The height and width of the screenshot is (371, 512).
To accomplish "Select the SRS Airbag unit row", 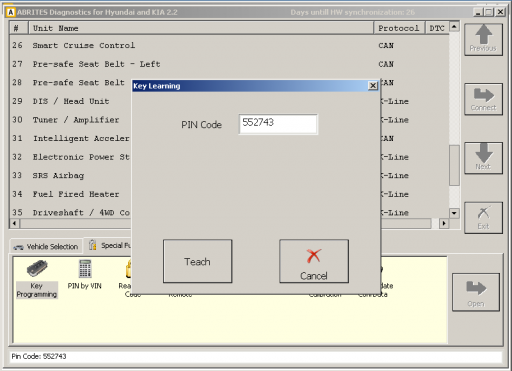I will tap(71, 175).
